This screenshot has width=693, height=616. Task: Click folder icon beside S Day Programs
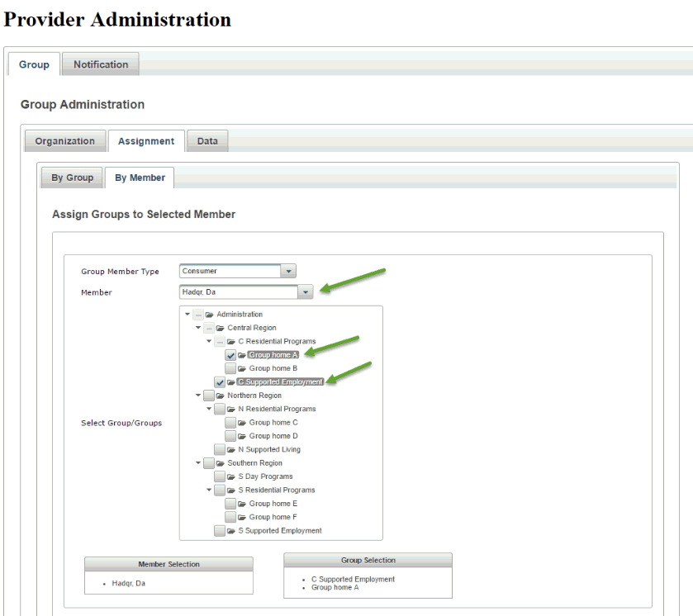click(x=231, y=476)
